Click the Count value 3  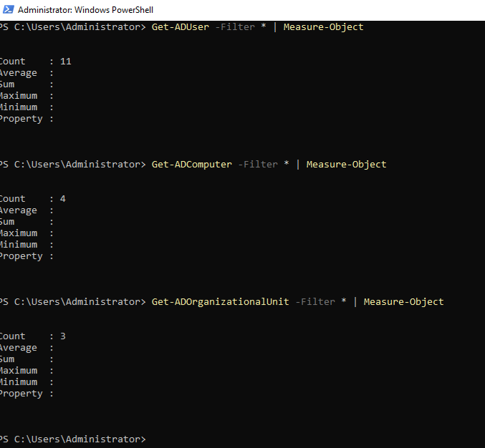[63, 336]
